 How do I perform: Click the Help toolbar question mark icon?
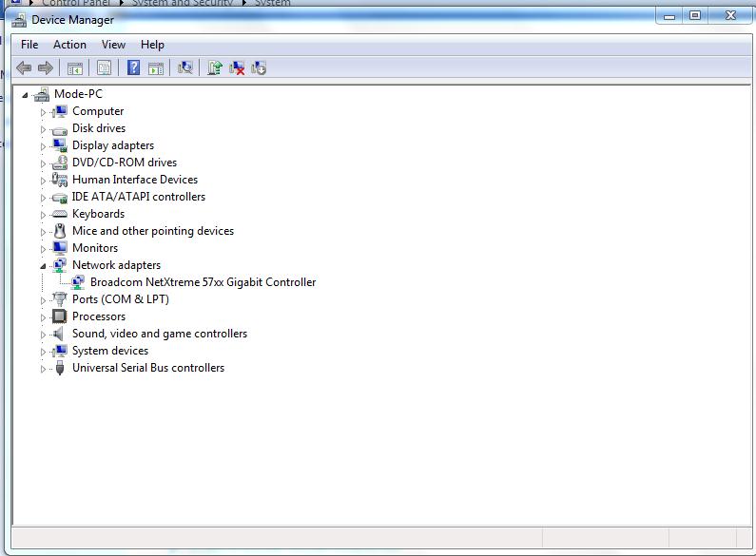[x=134, y=67]
